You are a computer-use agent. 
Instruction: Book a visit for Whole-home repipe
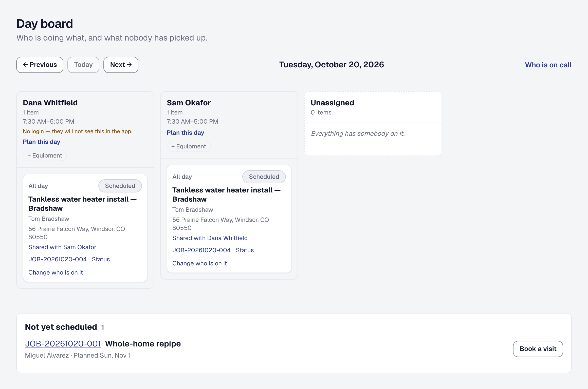point(538,349)
